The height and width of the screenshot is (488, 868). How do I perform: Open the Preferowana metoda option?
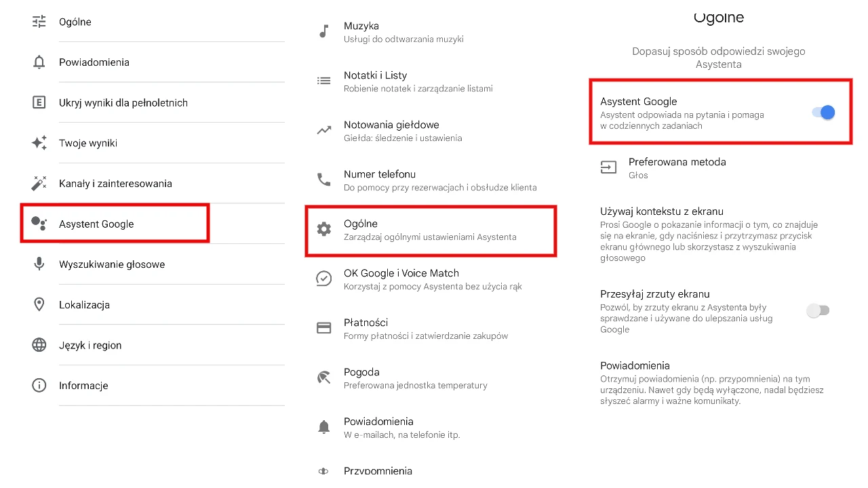[x=677, y=168]
